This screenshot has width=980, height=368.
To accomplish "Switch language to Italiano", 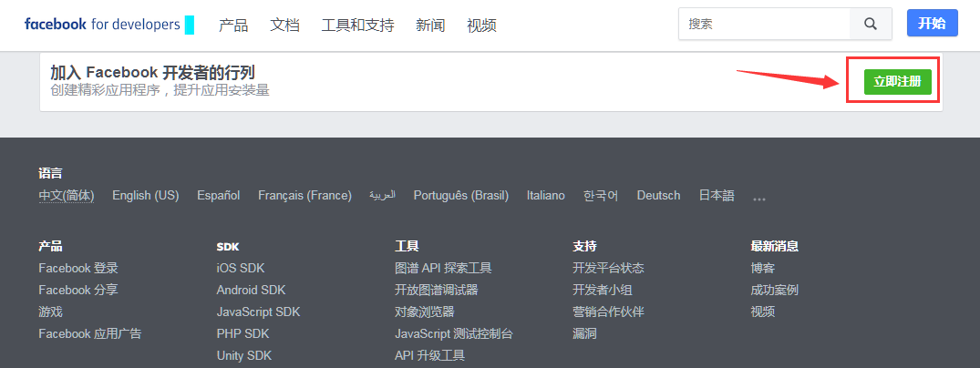I will point(546,196).
